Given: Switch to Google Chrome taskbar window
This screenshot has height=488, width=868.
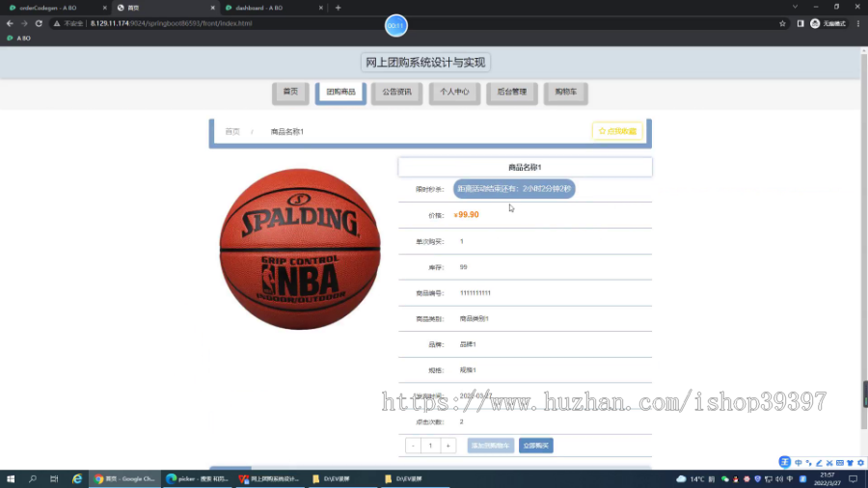Looking at the screenshot, I should click(125, 478).
